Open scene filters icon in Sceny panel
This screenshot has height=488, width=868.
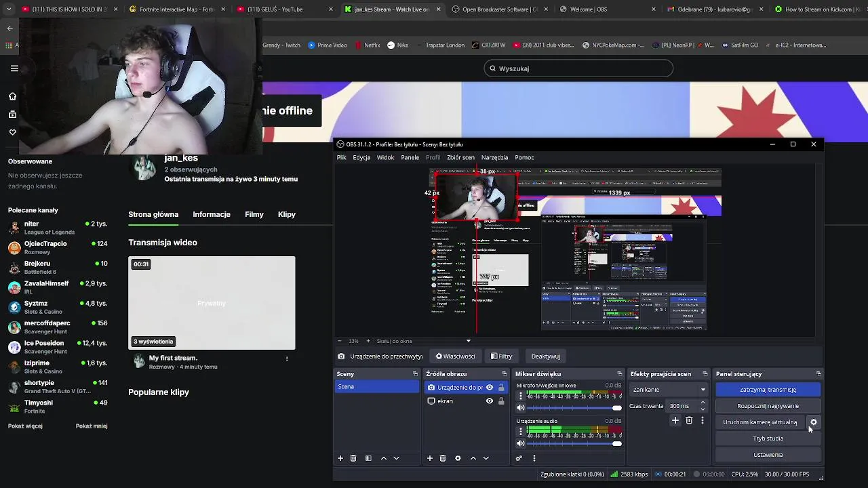[368, 458]
